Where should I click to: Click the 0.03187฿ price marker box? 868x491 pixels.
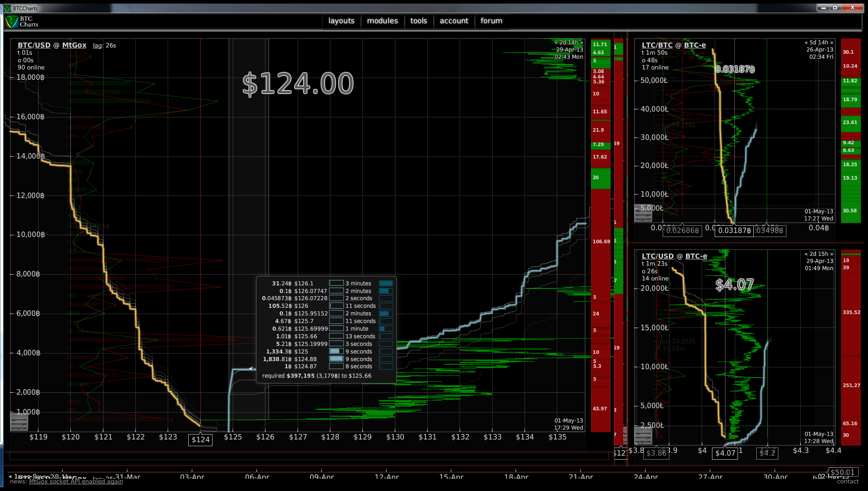[x=734, y=230]
